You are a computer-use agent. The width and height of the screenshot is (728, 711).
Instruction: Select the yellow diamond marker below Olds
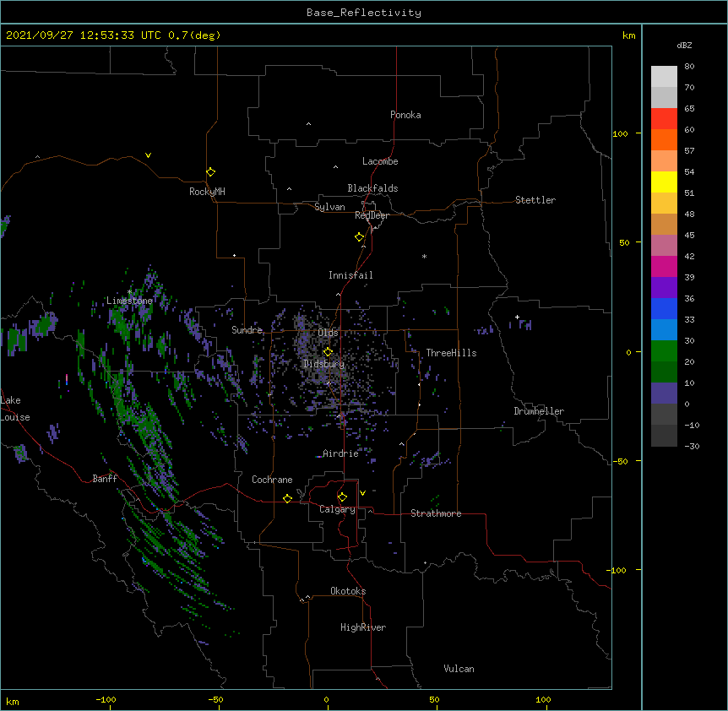pyautogui.click(x=328, y=351)
